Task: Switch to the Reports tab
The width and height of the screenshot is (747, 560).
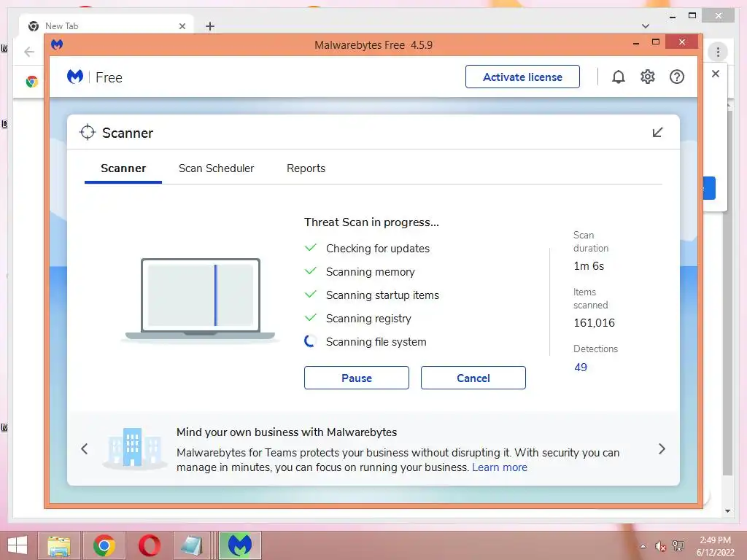Action: 306,168
